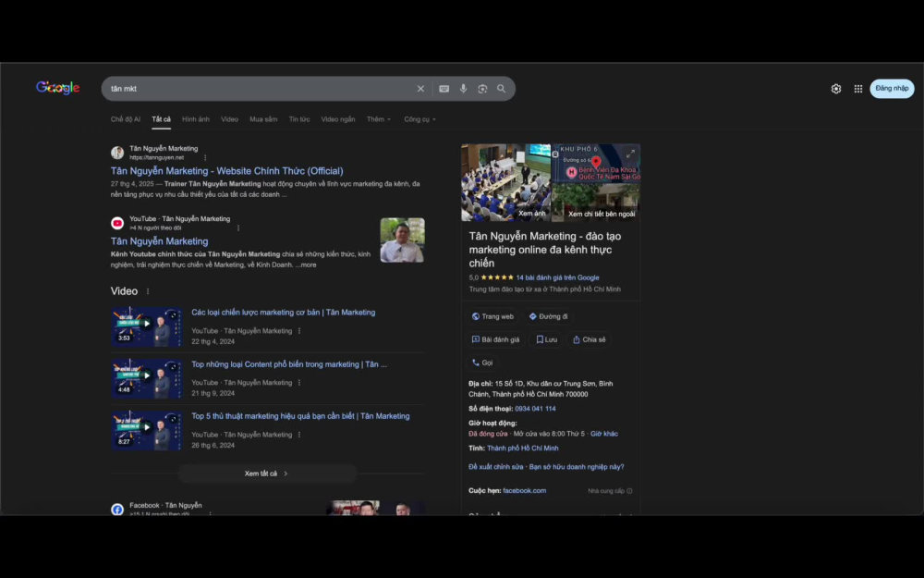Expand the truncated YouTube snippet with more
This screenshot has width=924, height=578.
point(307,264)
